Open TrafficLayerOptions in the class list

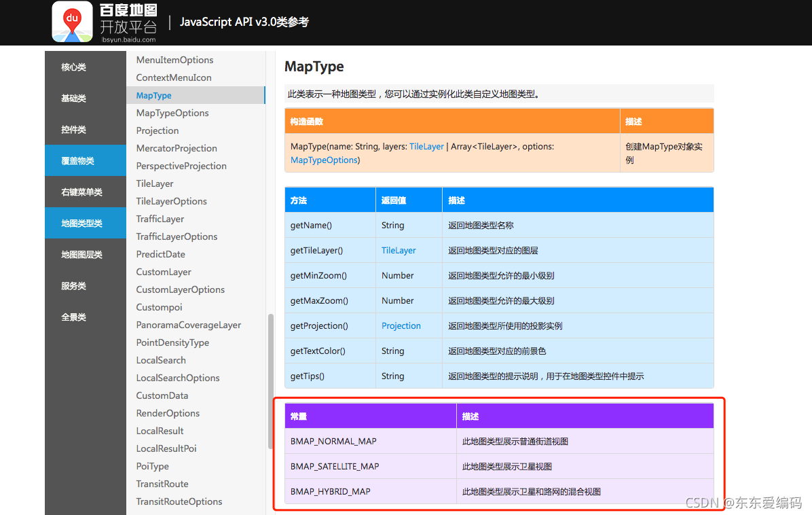tap(177, 236)
